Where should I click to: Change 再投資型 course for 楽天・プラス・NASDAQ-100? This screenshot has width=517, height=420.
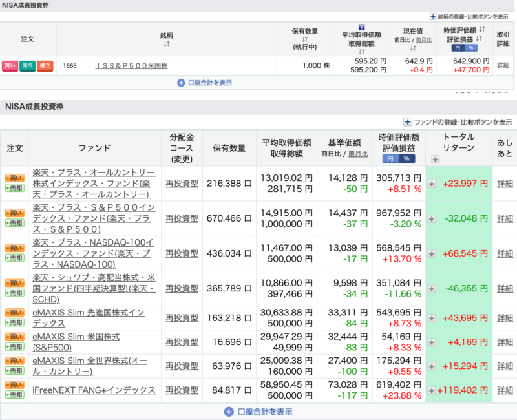click(182, 253)
